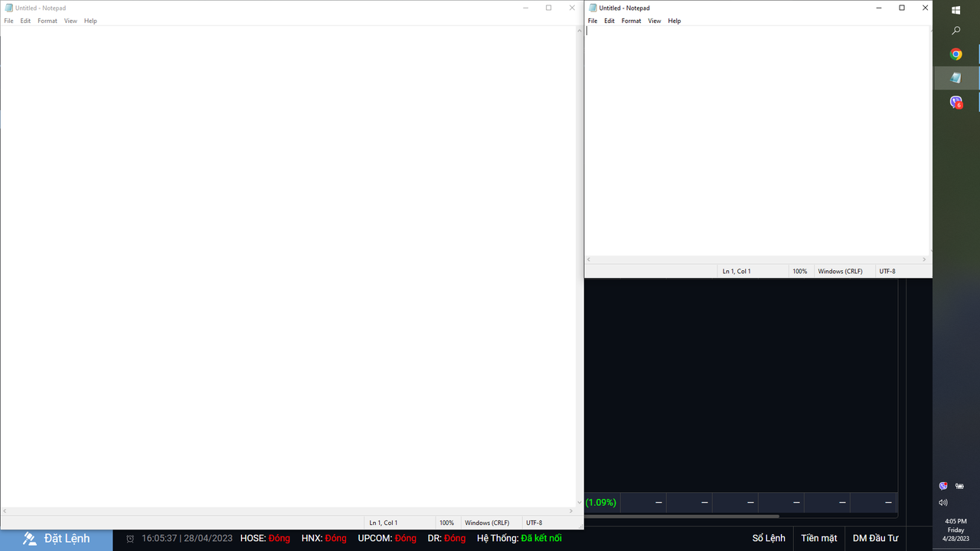The image size is (980, 551).
Task: Click in left Notepad text area
Action: tap(287, 266)
